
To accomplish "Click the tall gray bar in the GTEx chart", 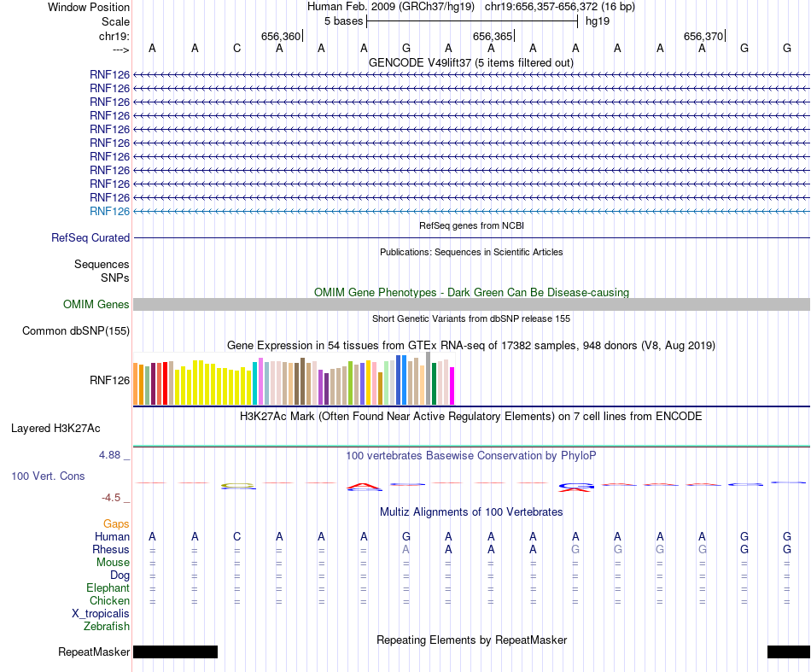I will point(429,378).
